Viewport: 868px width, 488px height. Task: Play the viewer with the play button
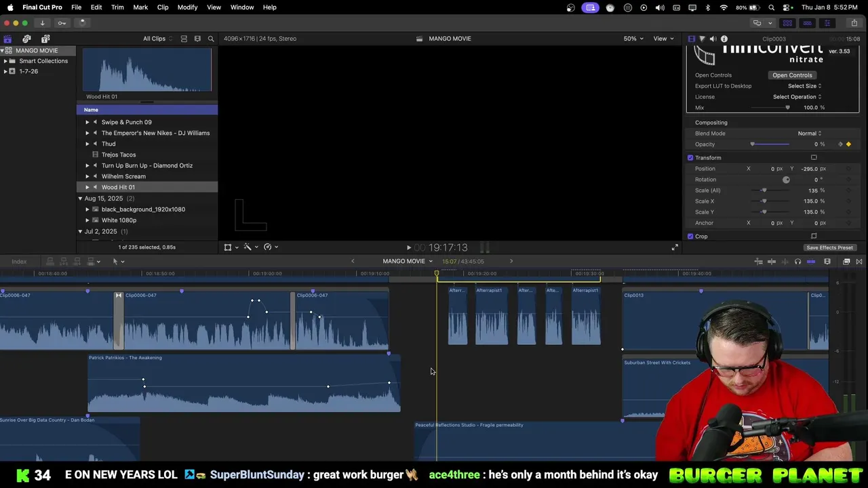(x=409, y=248)
